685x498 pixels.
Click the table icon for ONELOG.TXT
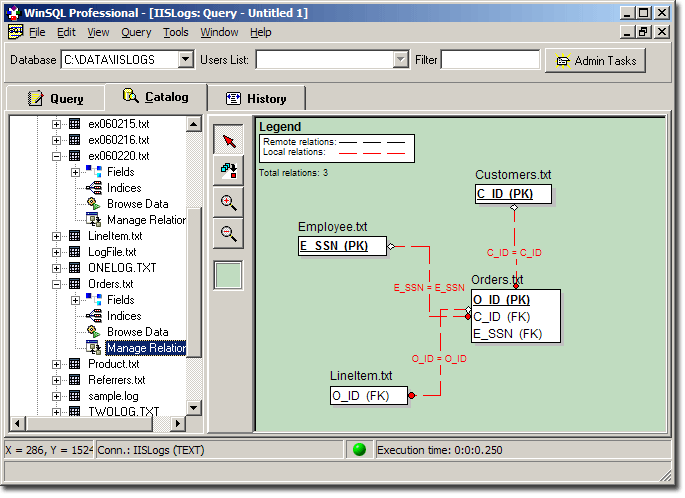75,268
